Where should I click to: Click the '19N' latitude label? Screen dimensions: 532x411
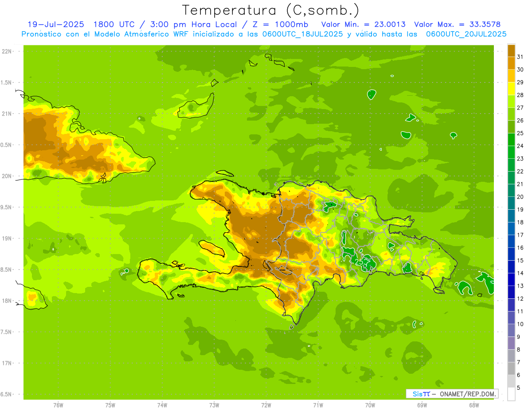pyautogui.click(x=7, y=239)
